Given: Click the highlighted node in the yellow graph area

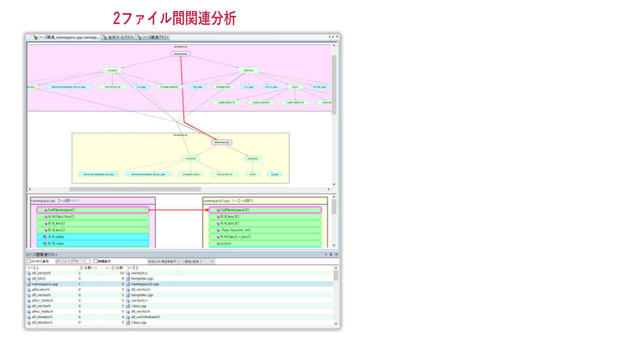Looking at the screenshot, I should (x=222, y=142).
